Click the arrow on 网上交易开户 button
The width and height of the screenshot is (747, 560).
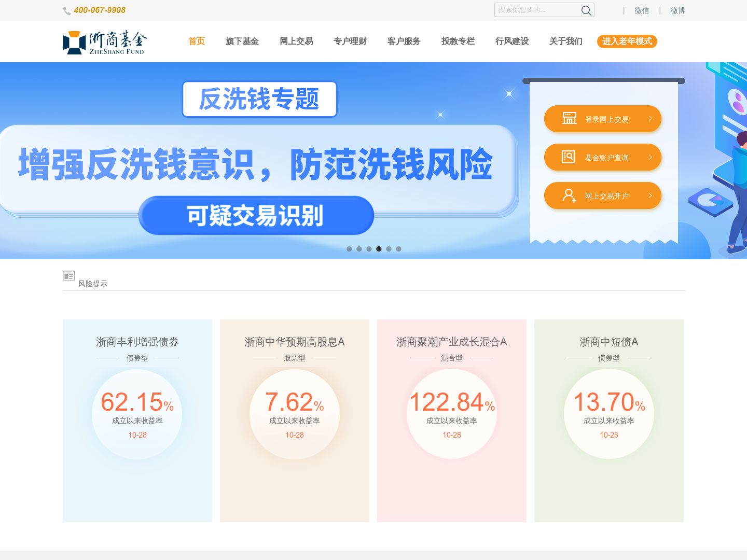pos(651,195)
